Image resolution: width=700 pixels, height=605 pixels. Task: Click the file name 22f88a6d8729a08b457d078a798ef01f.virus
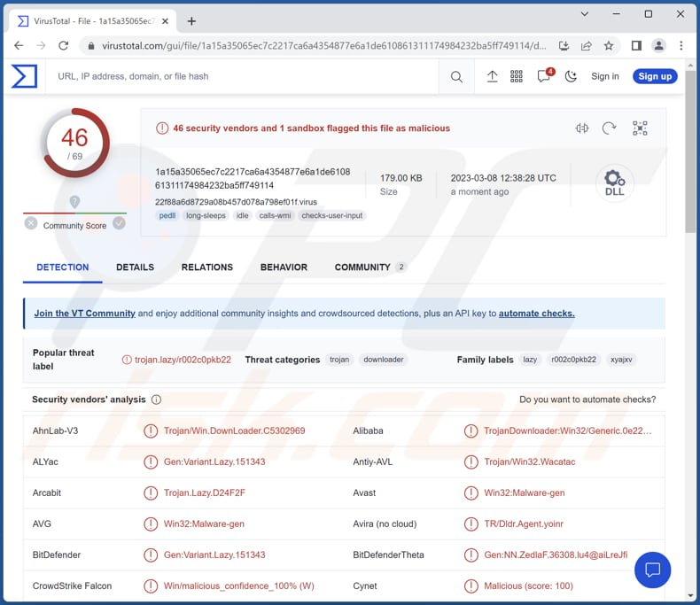coord(236,202)
